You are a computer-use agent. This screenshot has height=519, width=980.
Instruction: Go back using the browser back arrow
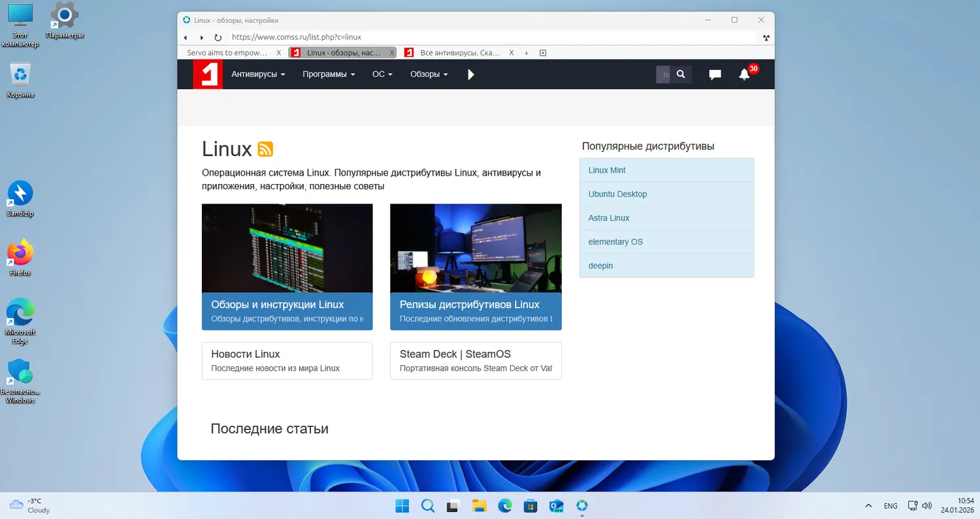coord(186,38)
